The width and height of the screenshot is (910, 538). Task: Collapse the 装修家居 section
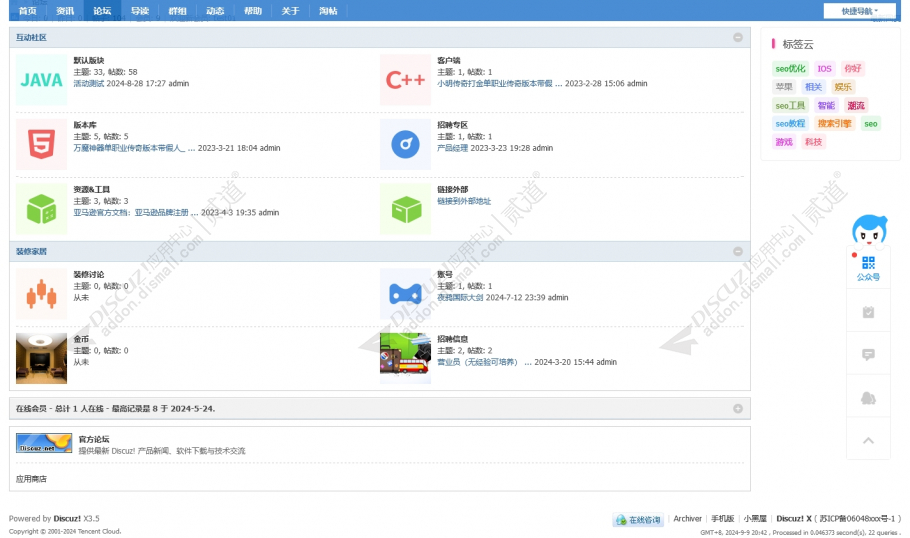point(738,251)
